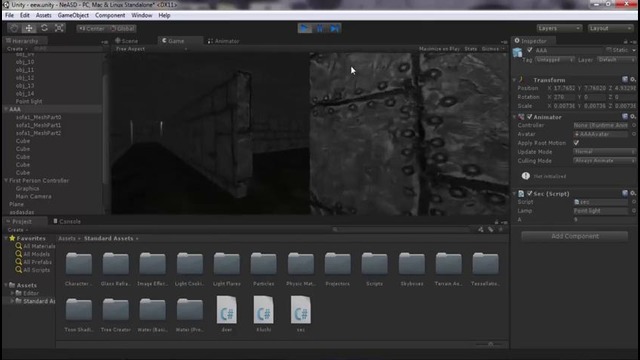Select the sec C# script file
The image size is (640, 360).
coord(301,313)
